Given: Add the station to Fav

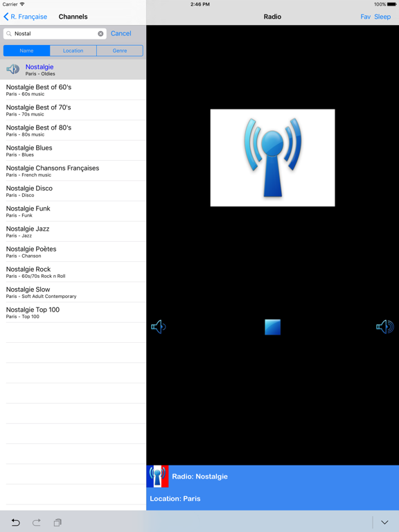Looking at the screenshot, I should [x=366, y=17].
